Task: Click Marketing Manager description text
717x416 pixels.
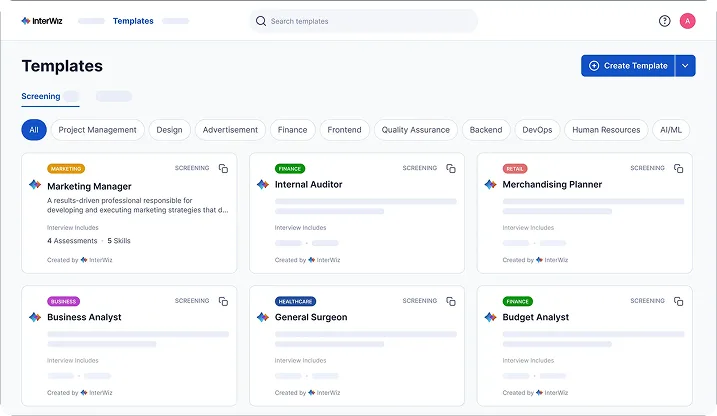Action: (138, 205)
